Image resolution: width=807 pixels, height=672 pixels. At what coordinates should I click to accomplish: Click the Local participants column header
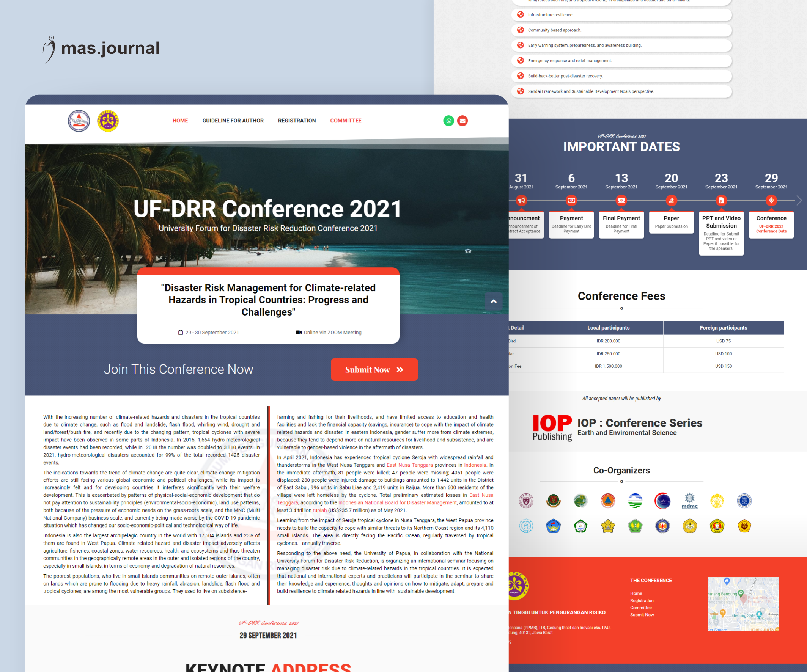(x=608, y=328)
